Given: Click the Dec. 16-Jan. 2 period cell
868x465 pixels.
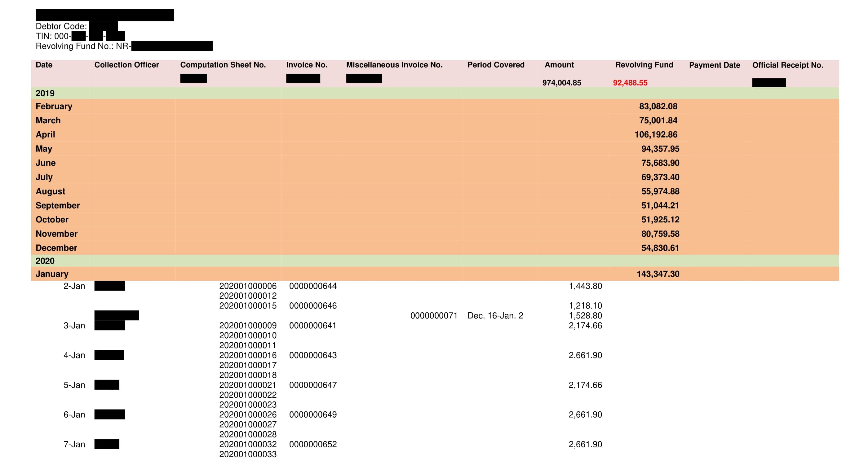Looking at the screenshot, I should tap(495, 315).
